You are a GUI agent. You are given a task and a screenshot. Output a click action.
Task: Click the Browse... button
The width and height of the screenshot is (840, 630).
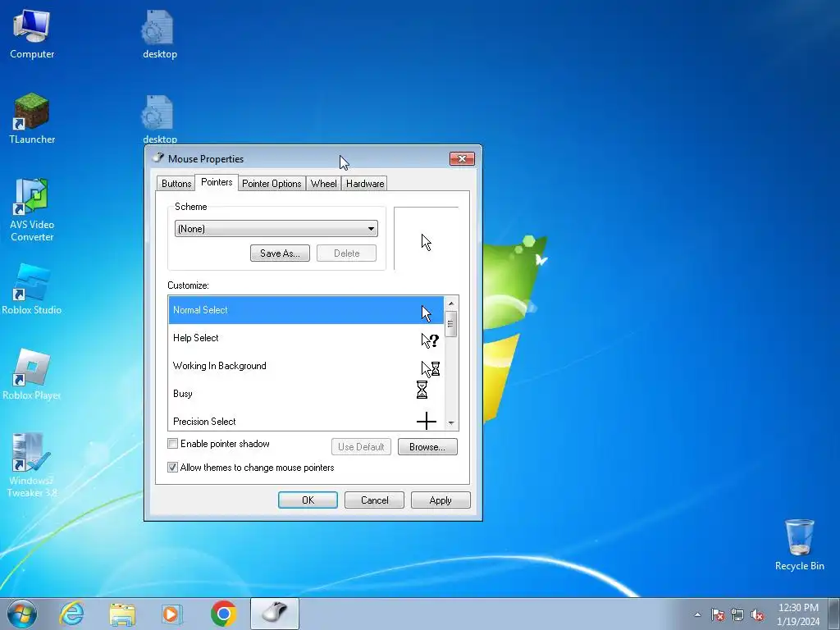click(427, 447)
